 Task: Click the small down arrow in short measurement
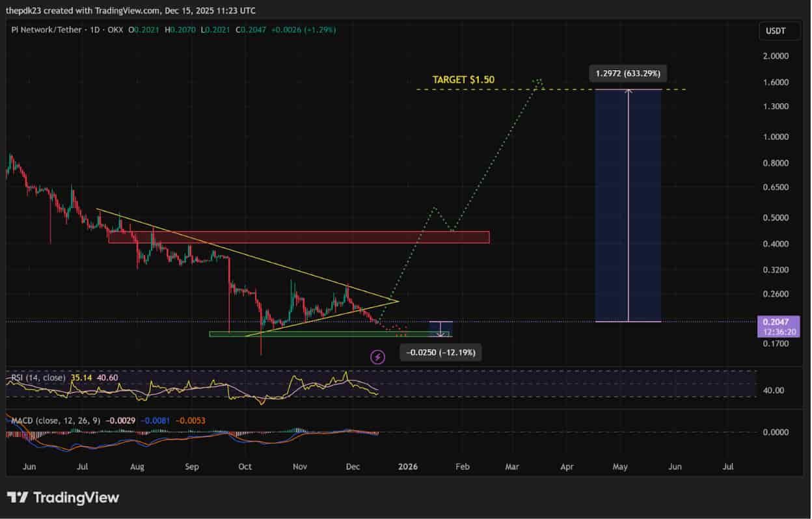point(440,334)
